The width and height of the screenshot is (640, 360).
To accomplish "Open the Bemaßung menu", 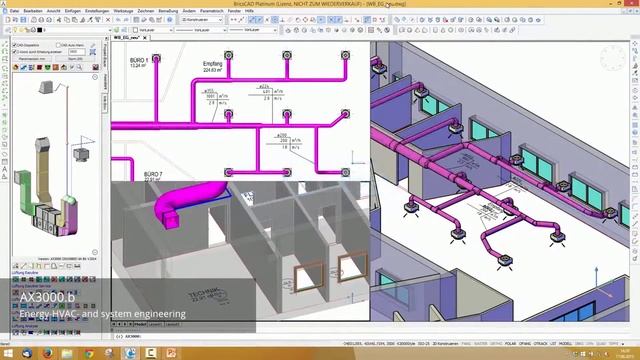I will click(x=168, y=11).
